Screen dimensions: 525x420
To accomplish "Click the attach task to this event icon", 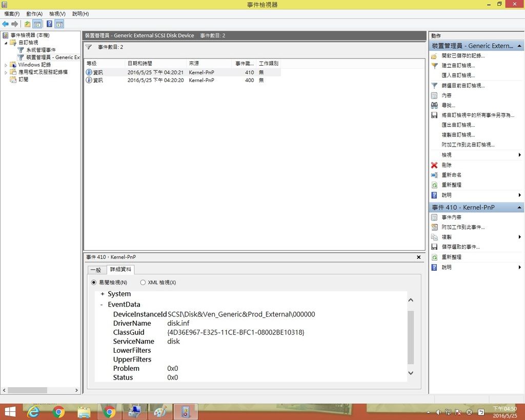I will (434, 227).
